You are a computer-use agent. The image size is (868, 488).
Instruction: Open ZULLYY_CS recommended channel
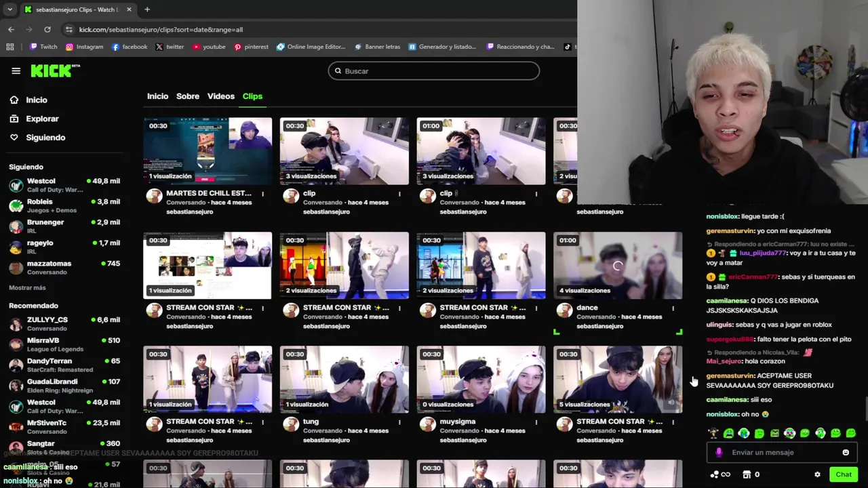point(64,324)
